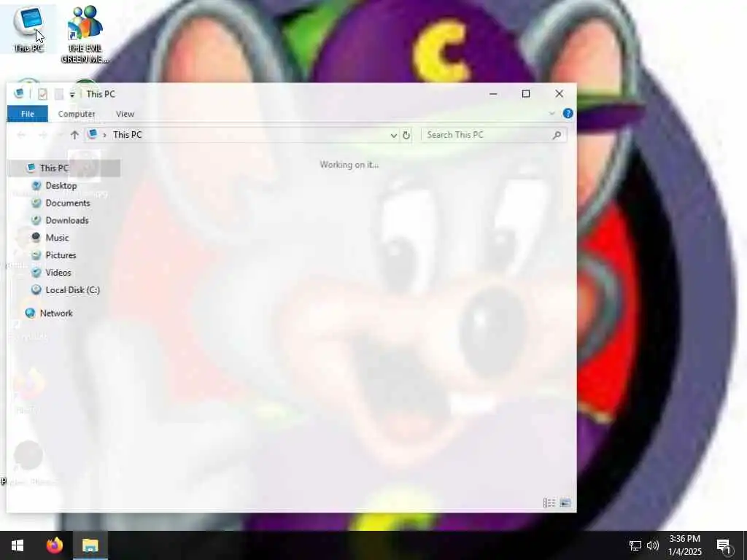Open the address bar history dropdown
The height and width of the screenshot is (560, 747).
393,135
